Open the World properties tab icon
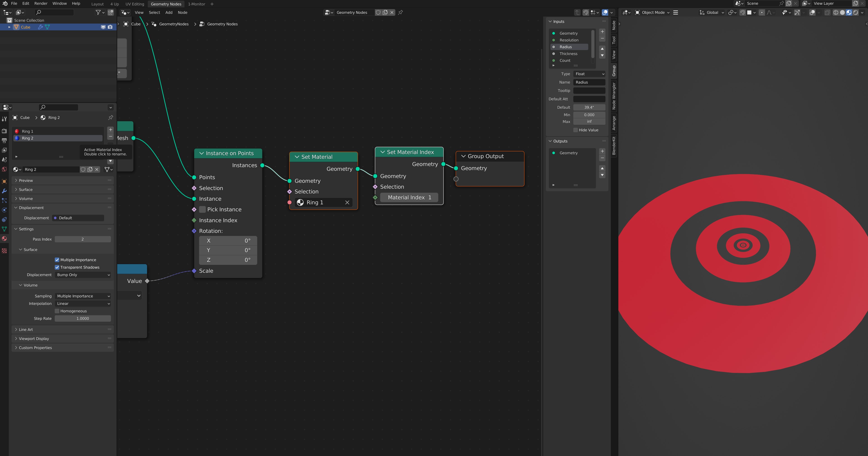 tap(4, 169)
